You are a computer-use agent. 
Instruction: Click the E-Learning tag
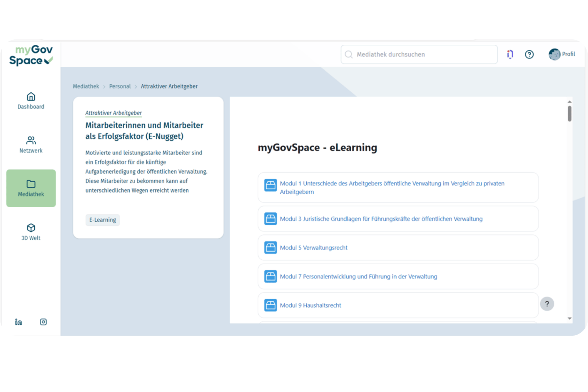pos(103,220)
